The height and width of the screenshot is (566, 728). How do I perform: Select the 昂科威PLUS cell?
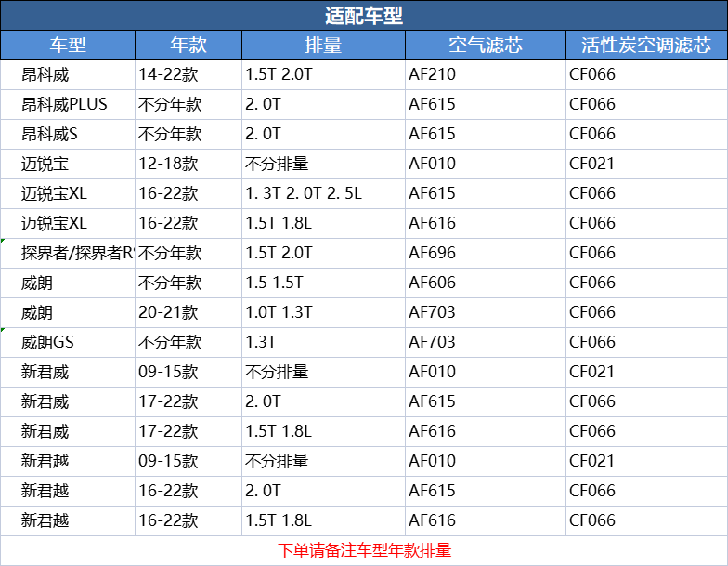pyautogui.click(x=68, y=104)
